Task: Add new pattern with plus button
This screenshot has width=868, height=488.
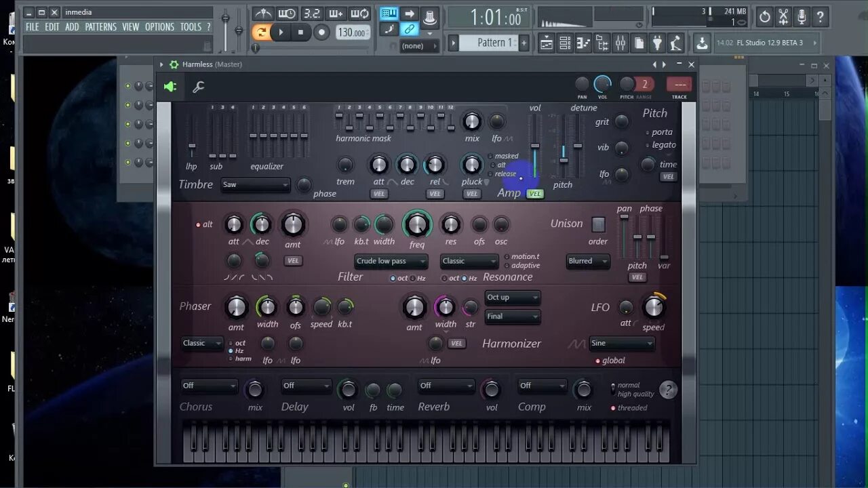Action: (x=524, y=43)
